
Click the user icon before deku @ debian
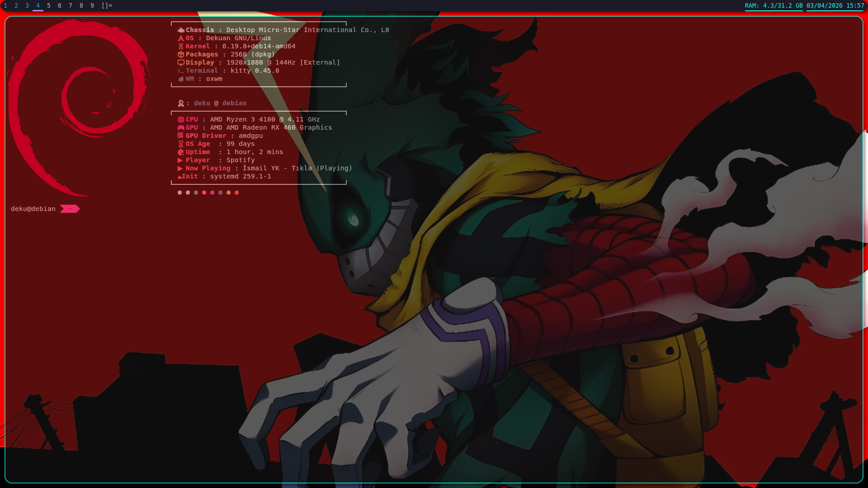pos(181,103)
